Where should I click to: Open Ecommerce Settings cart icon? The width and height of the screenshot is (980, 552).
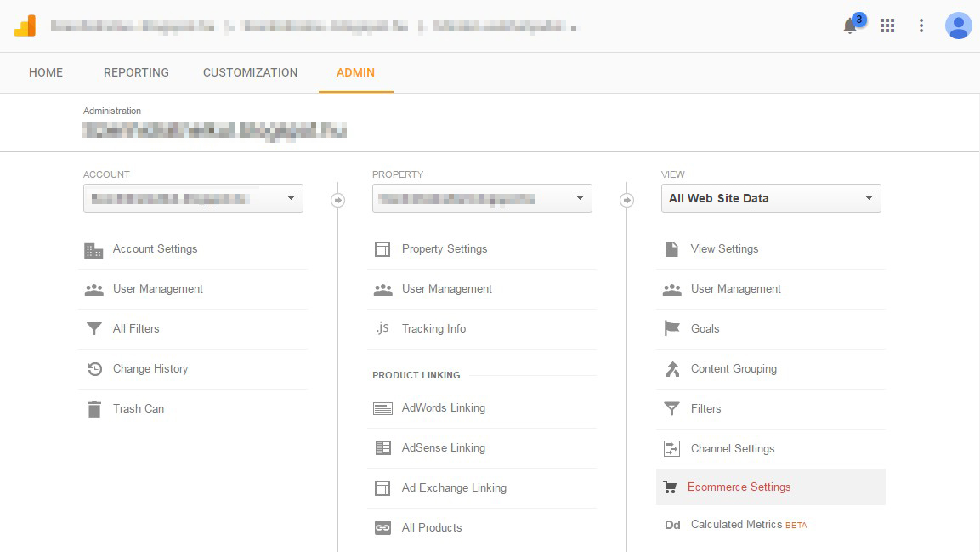click(671, 487)
